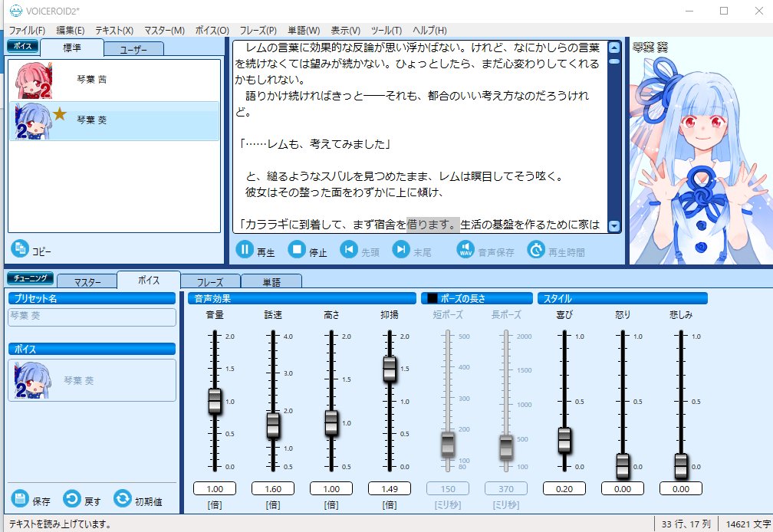Pause playback with the 再生 button

(245, 249)
